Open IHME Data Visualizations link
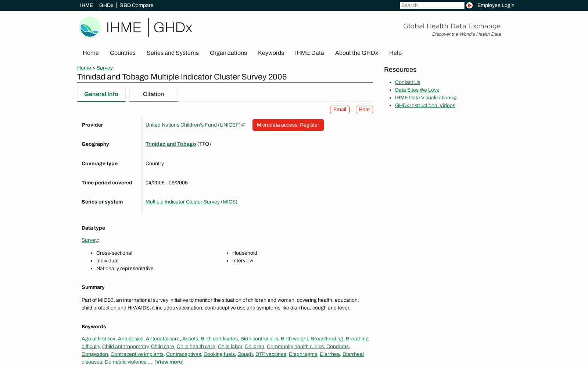 (x=424, y=98)
